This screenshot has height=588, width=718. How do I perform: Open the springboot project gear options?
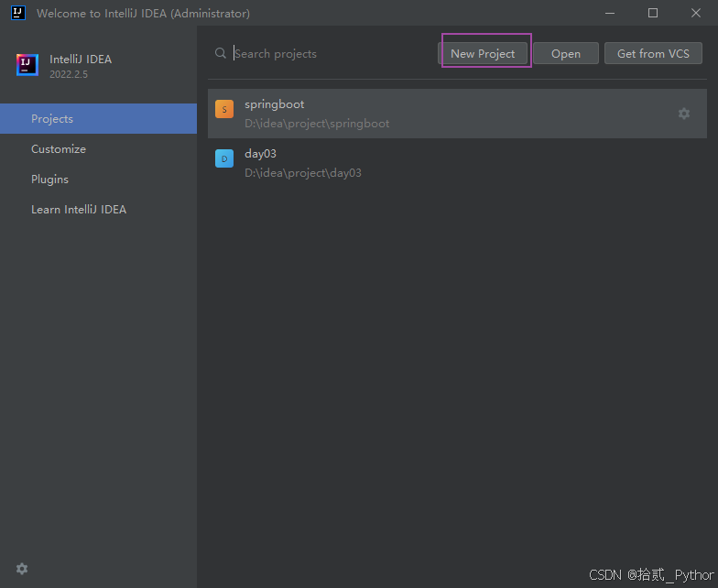683,114
